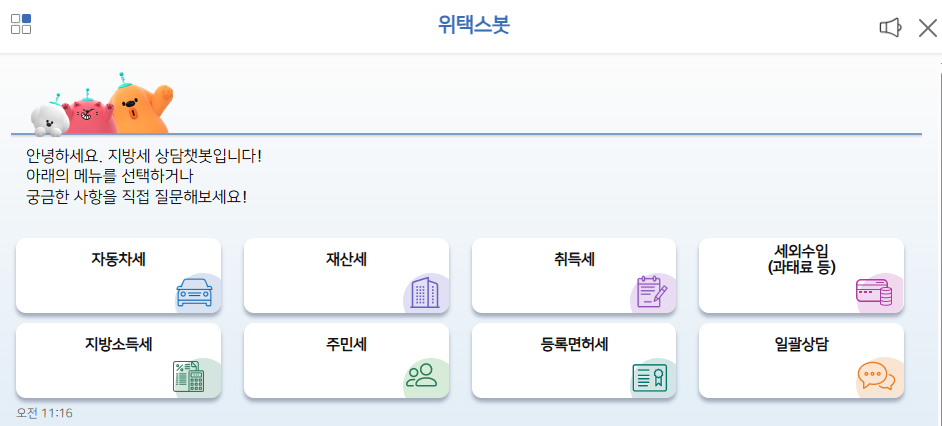Click the notepad with pencil icon
This screenshot has width=942, height=426.
tap(652, 292)
